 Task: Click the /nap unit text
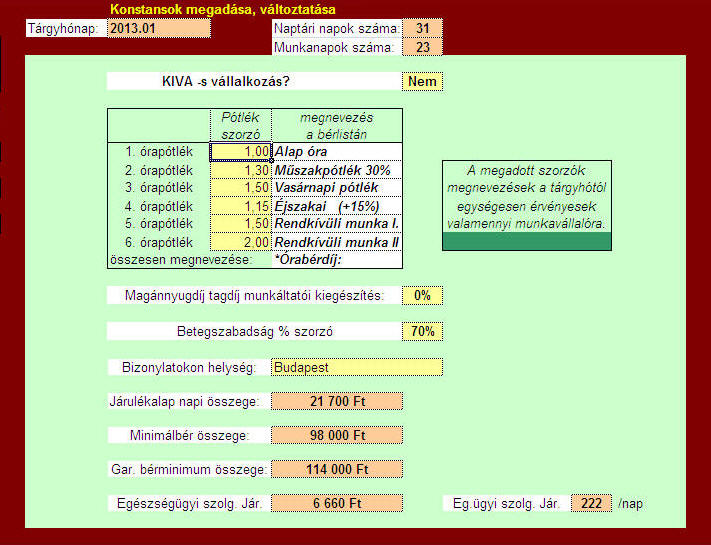click(x=630, y=503)
